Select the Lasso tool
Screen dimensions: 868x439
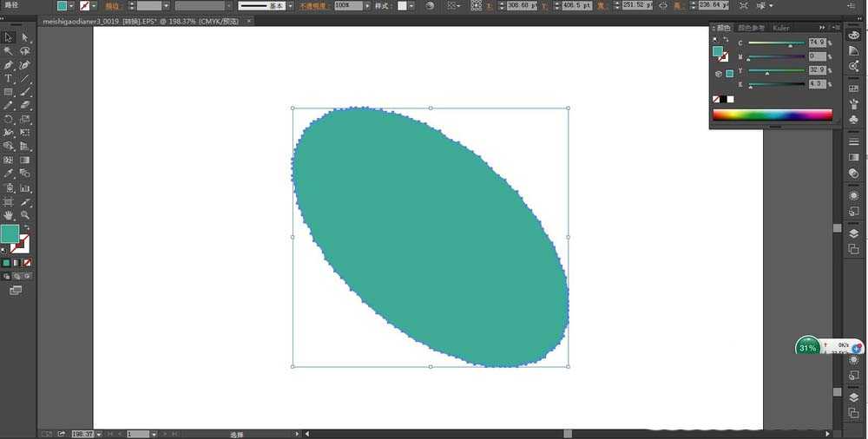25,51
